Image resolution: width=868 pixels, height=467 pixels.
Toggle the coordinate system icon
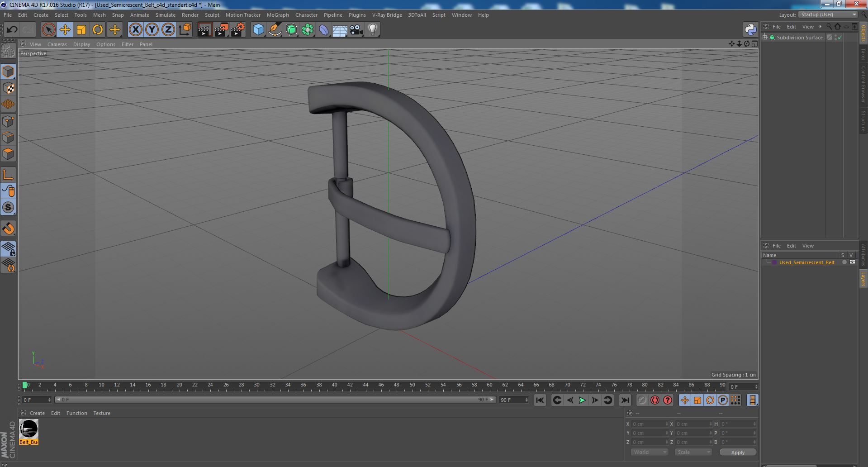click(x=185, y=30)
